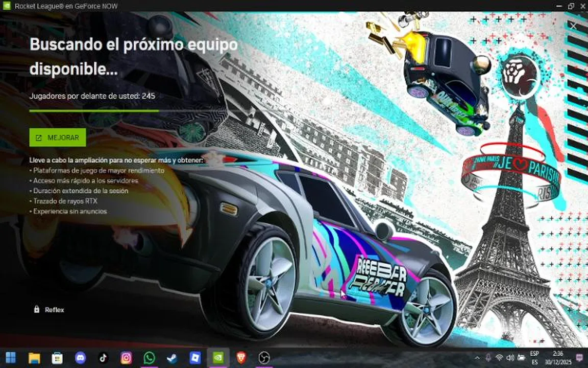Open Roblox from the taskbar
Screen dimensions: 588x368
point(195,358)
